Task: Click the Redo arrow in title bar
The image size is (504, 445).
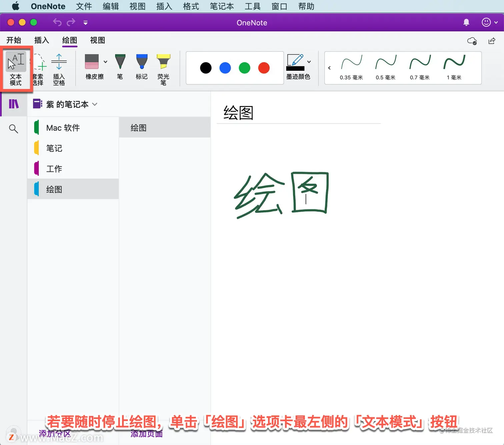Action: point(71,22)
